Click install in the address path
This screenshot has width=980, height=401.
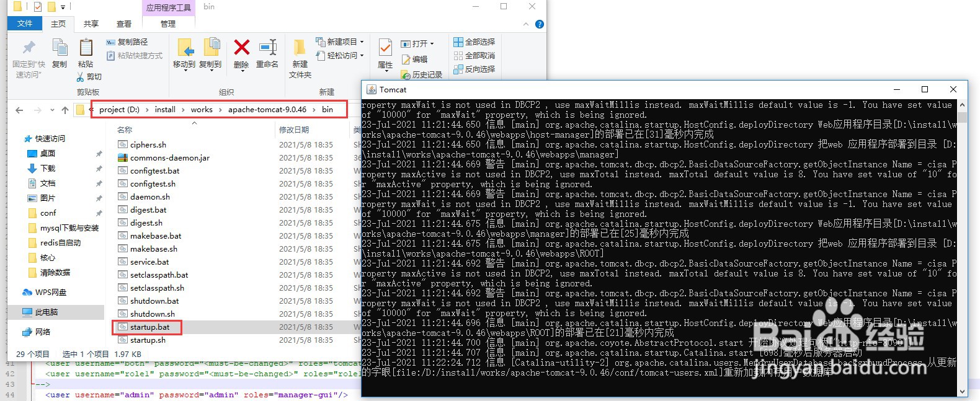165,110
